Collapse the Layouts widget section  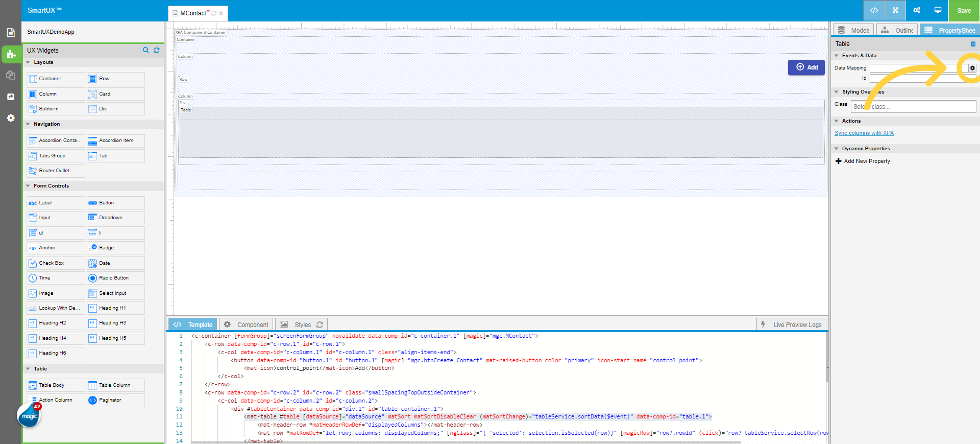pyautogui.click(x=28, y=62)
